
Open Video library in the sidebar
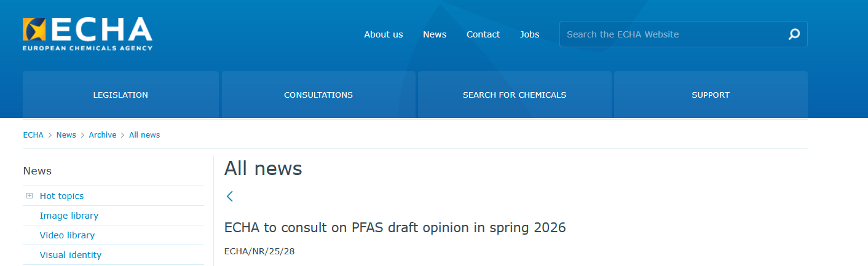pos(67,235)
